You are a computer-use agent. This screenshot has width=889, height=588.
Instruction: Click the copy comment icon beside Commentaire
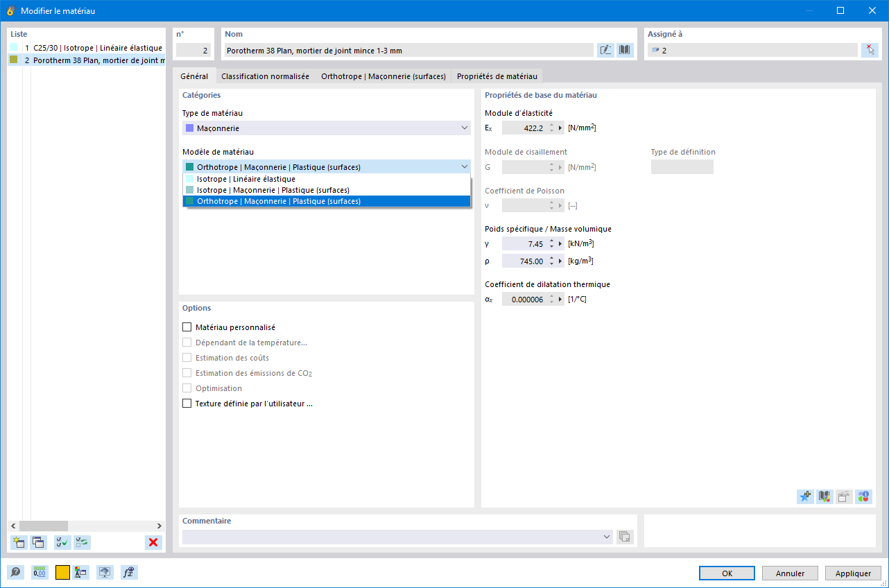click(x=625, y=537)
